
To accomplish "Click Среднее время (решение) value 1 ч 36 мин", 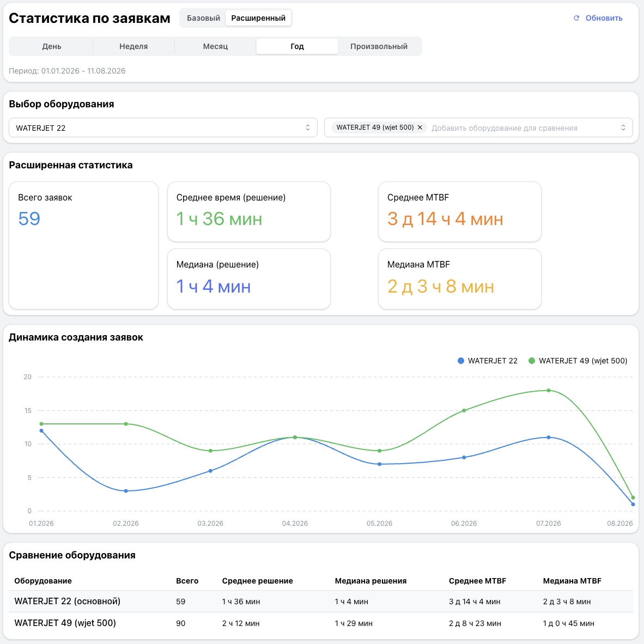I will [x=219, y=218].
